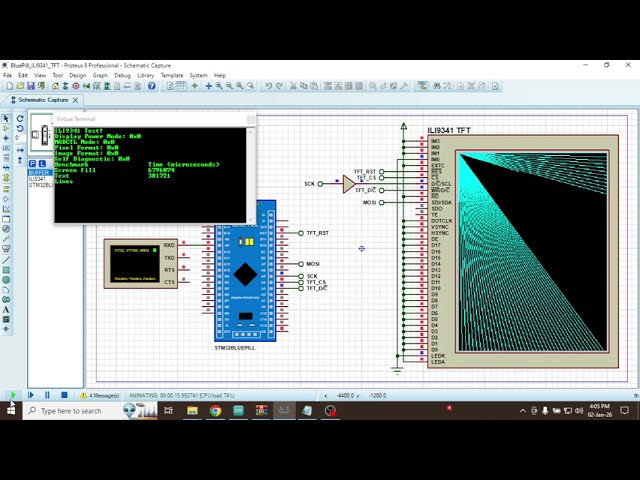The image size is (640, 480).
Task: Click the Pause simulation button
Action: click(47, 395)
